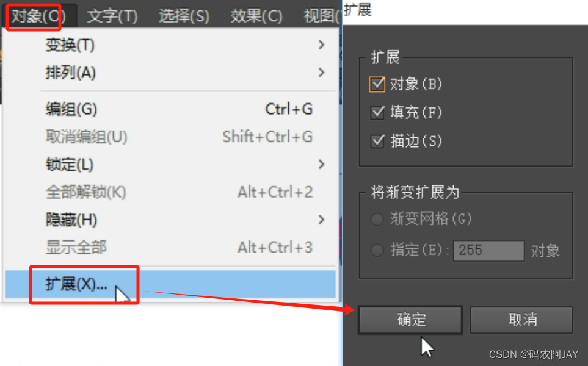Expand the 变换(T) submenu arrow
588x366 pixels.
point(321,45)
